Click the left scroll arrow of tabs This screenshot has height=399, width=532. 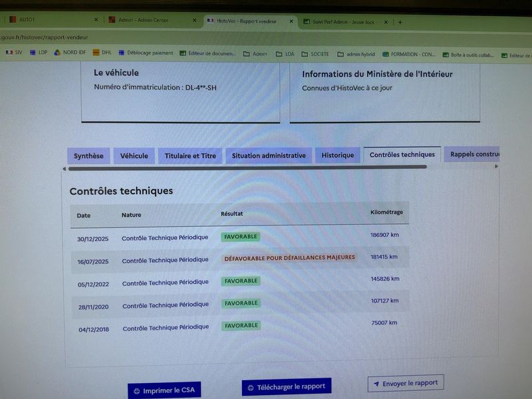click(64, 169)
